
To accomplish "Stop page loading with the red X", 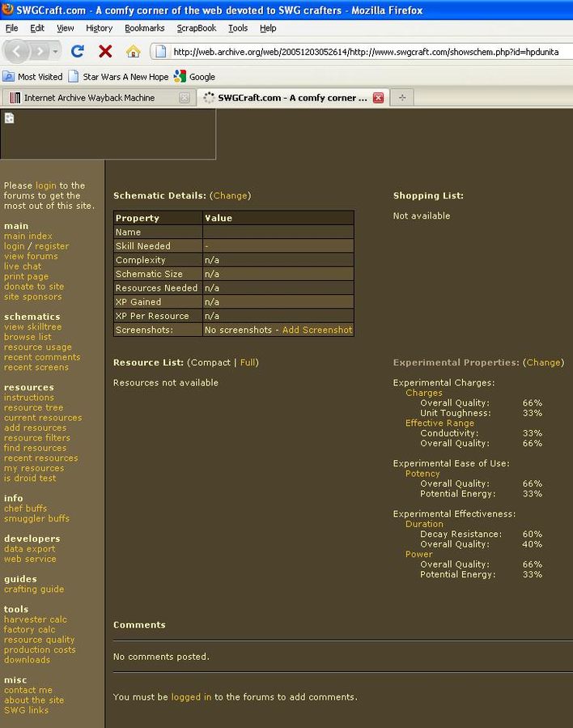I will (x=105, y=51).
